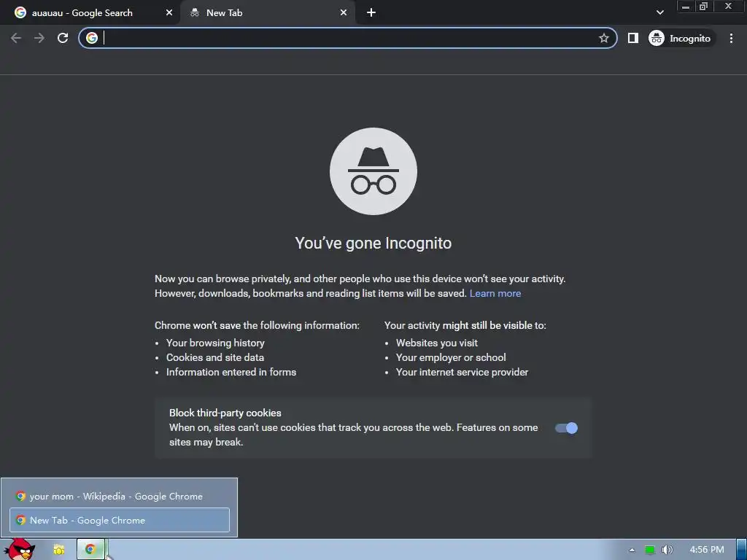
Task: Click the You've gone Incognito heading
Action: [x=373, y=243]
